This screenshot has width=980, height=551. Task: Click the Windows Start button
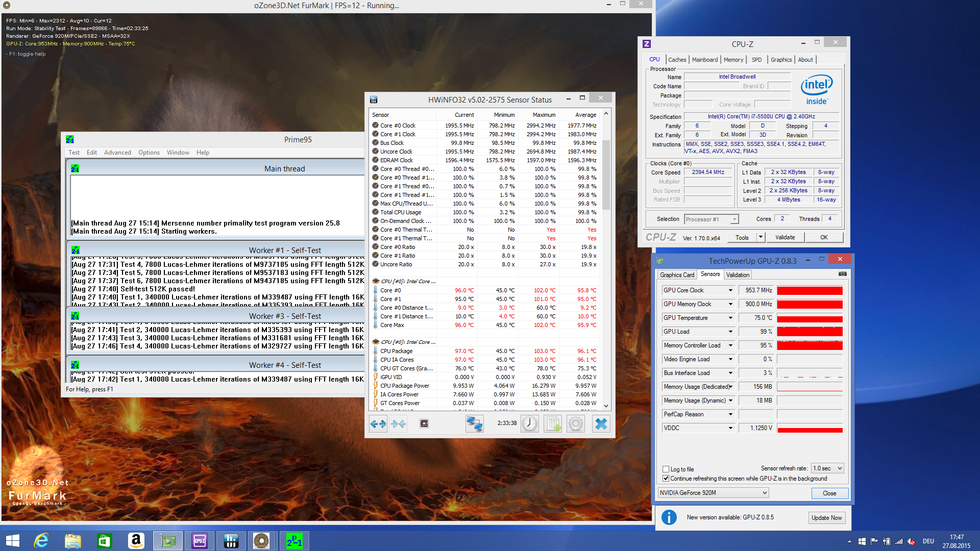pyautogui.click(x=13, y=541)
